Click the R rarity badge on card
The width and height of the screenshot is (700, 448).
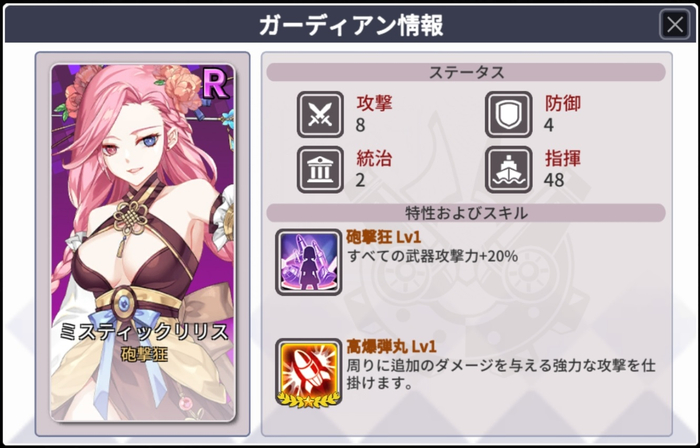click(x=216, y=83)
